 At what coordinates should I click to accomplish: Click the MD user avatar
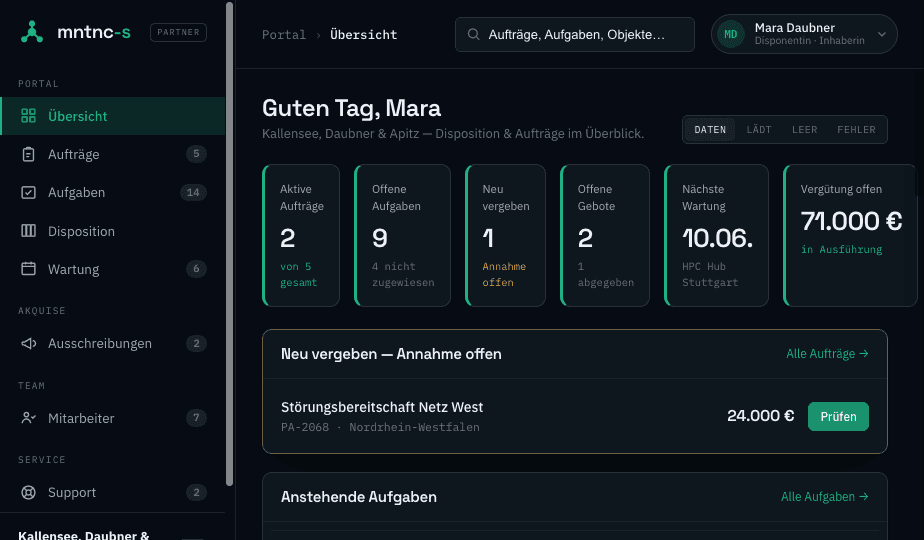pos(731,34)
